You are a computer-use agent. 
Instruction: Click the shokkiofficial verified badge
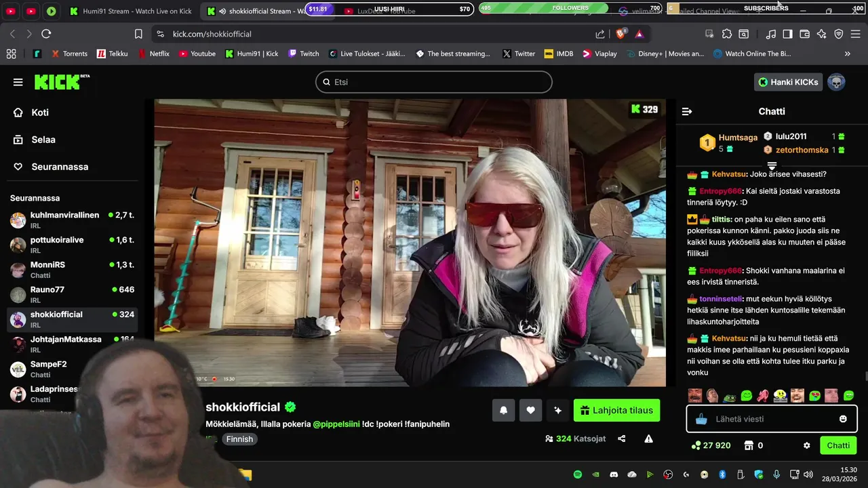(x=290, y=407)
